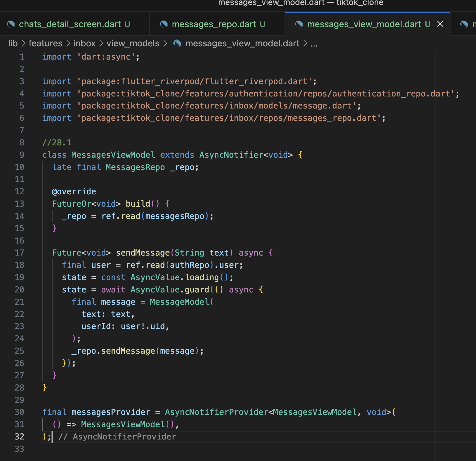Switch to messages_repo.dart tab
The height and width of the screenshot is (461, 476).
coord(214,24)
